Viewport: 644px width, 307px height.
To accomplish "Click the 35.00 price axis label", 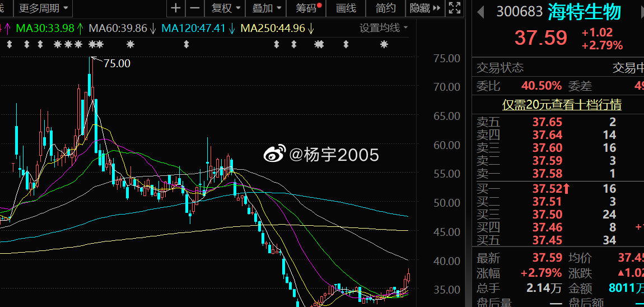I will [446, 290].
